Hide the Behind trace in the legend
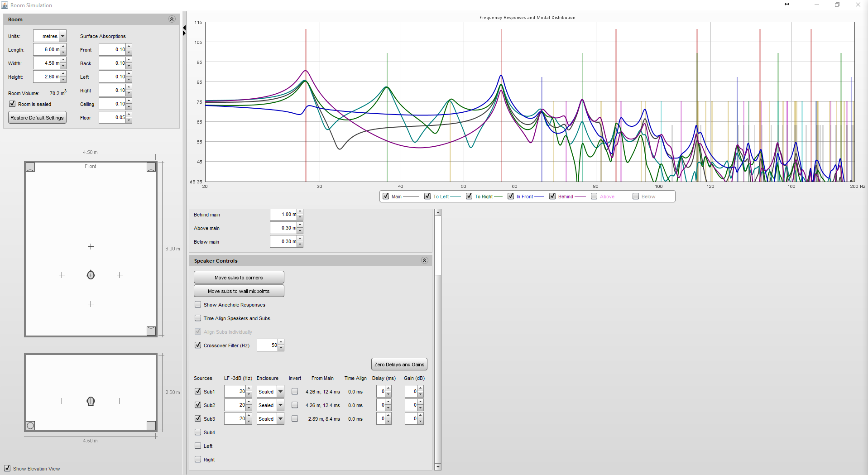868x475 pixels. [x=552, y=196]
